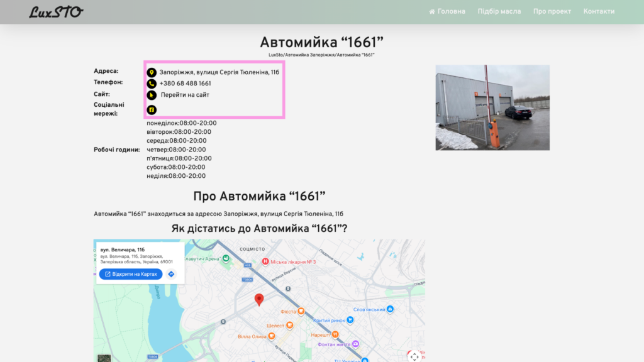Screen dimensions: 644x362
Task: Follow the Перейти на сайт link
Action: 185,95
